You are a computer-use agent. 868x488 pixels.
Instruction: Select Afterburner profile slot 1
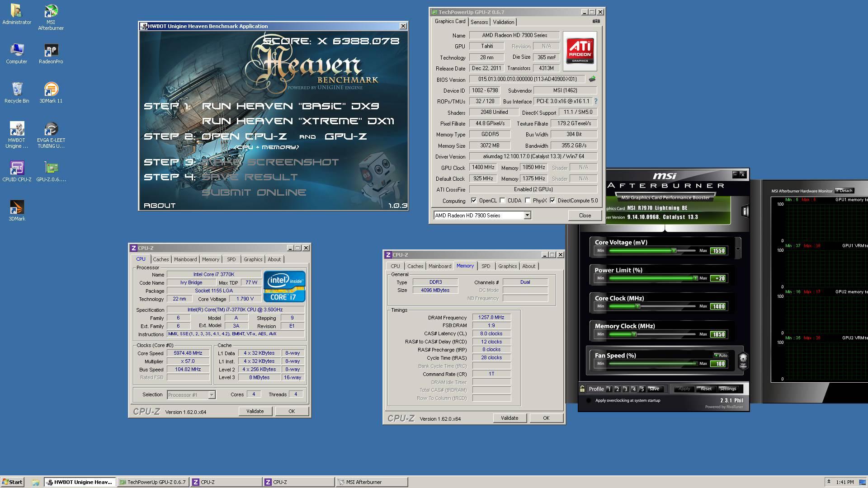click(x=609, y=389)
